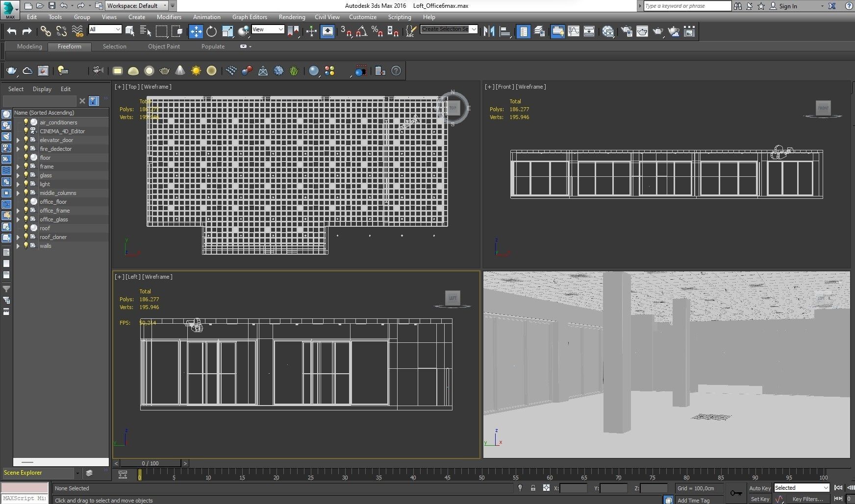Expand the middle_columns tree node
Image resolution: width=855 pixels, height=504 pixels.
click(x=18, y=193)
